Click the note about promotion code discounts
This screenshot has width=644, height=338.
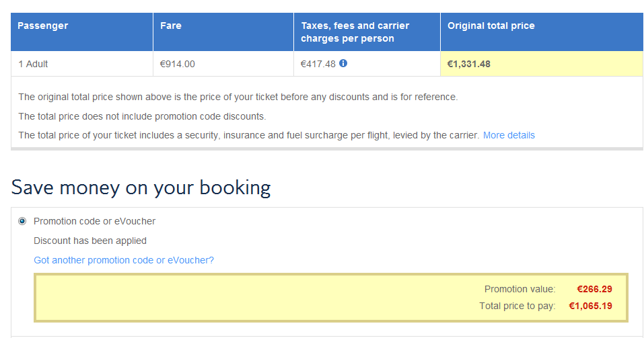tap(142, 116)
